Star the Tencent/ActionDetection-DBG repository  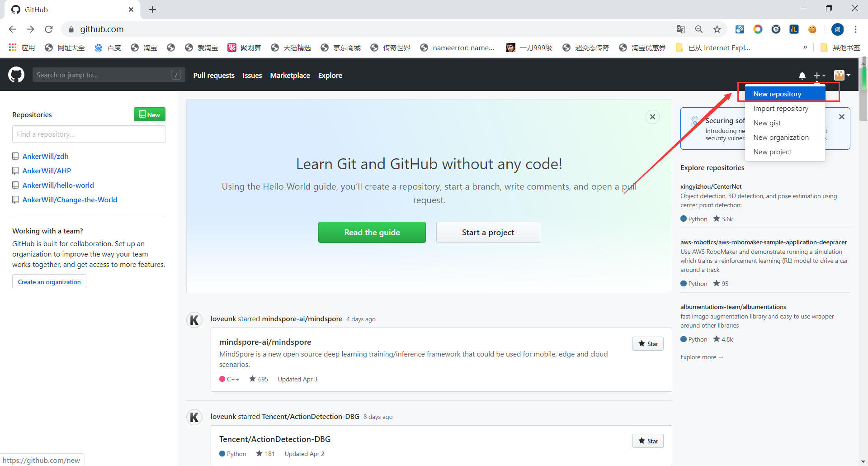(x=648, y=441)
